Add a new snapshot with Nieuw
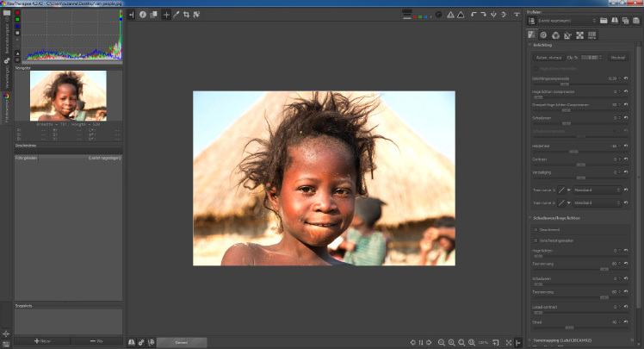The width and height of the screenshot is (644, 349). [x=42, y=341]
